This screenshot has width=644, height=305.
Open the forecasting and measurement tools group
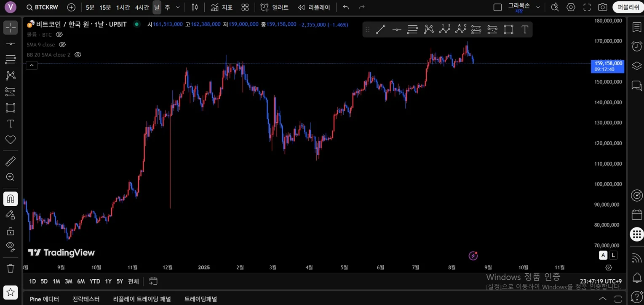11,92
